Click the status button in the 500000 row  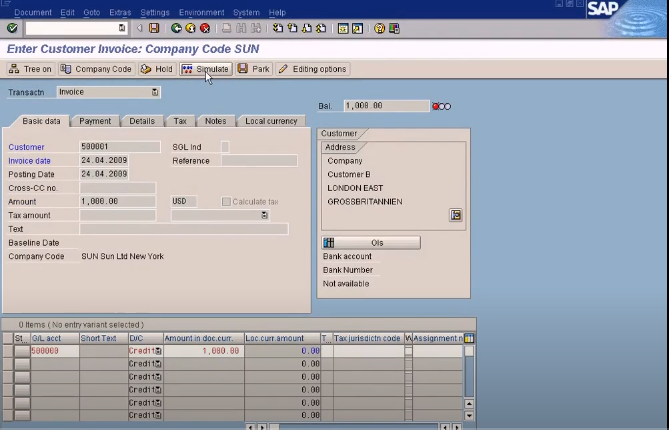pyautogui.click(x=22, y=351)
